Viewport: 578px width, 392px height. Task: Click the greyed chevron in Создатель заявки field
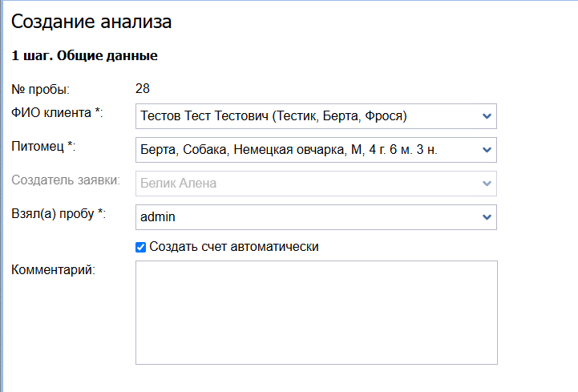(x=486, y=184)
